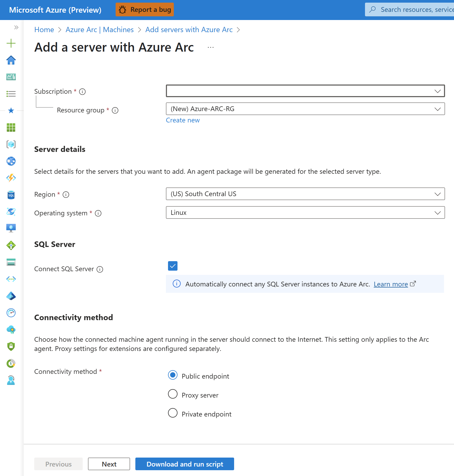Click Search resources search box

409,9
